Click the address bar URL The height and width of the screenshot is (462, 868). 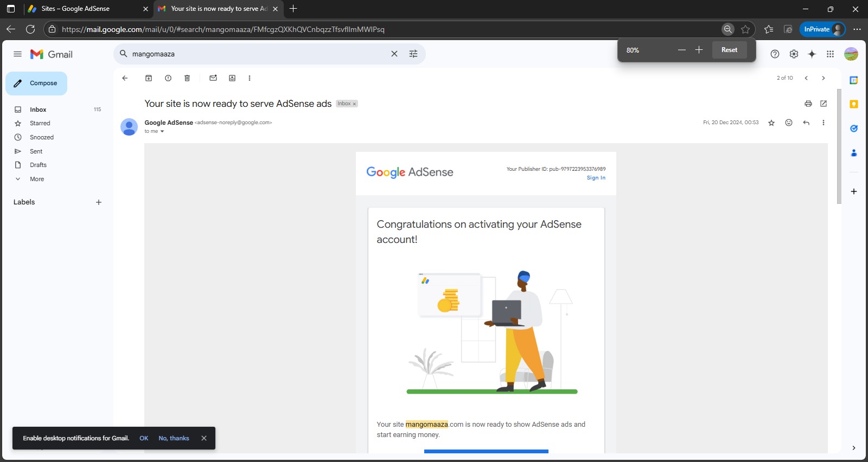223,29
